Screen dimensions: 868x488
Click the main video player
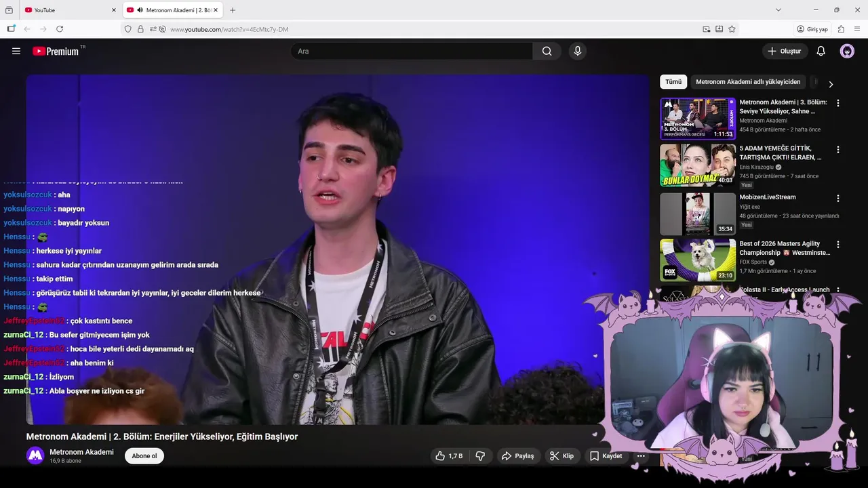(338, 249)
